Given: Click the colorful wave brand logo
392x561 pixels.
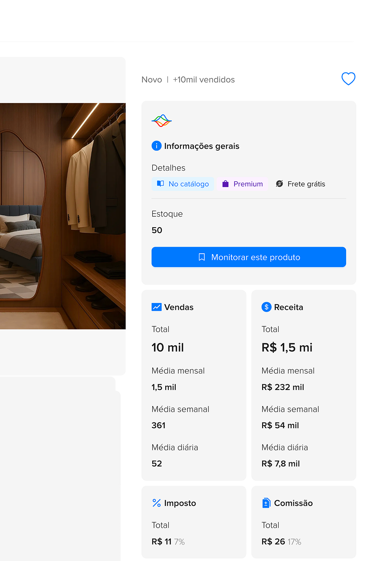Looking at the screenshot, I should pos(161,121).
